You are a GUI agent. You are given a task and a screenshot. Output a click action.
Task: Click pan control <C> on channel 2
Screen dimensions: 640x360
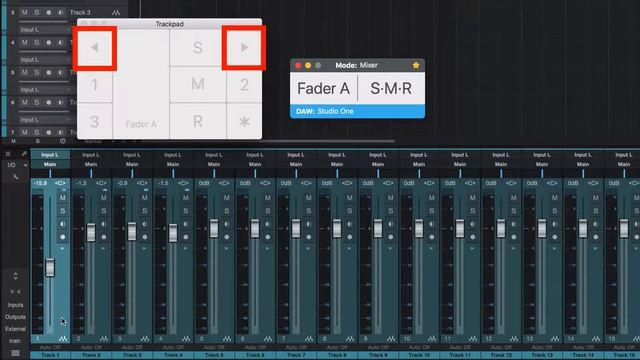101,183
